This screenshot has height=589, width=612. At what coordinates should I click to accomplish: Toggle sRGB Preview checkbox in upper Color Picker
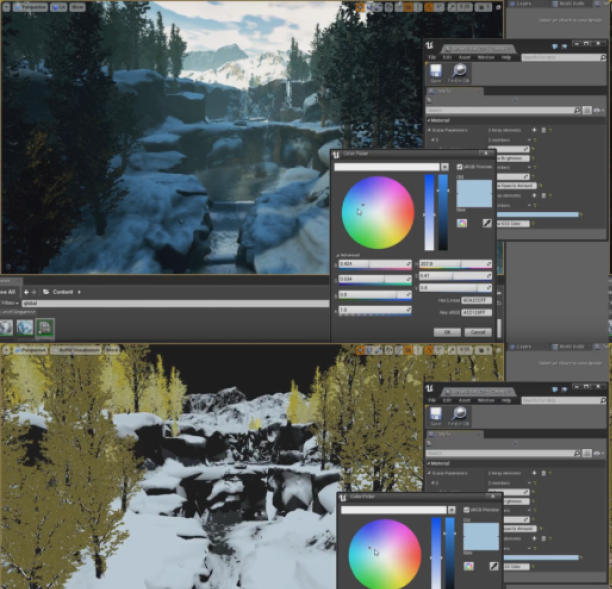459,167
